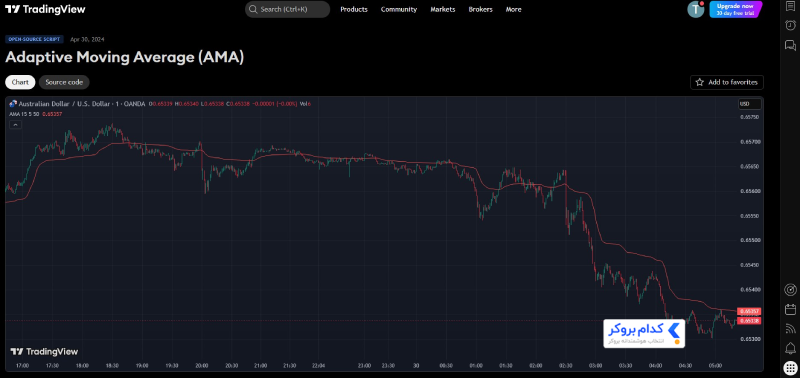Switch to the Source code tab

click(64, 82)
